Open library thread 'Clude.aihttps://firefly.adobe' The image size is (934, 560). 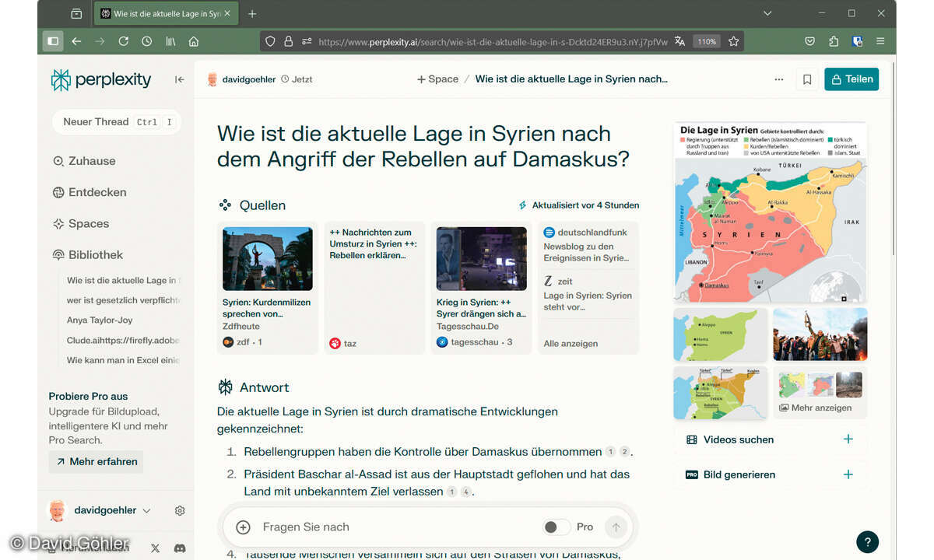click(123, 340)
